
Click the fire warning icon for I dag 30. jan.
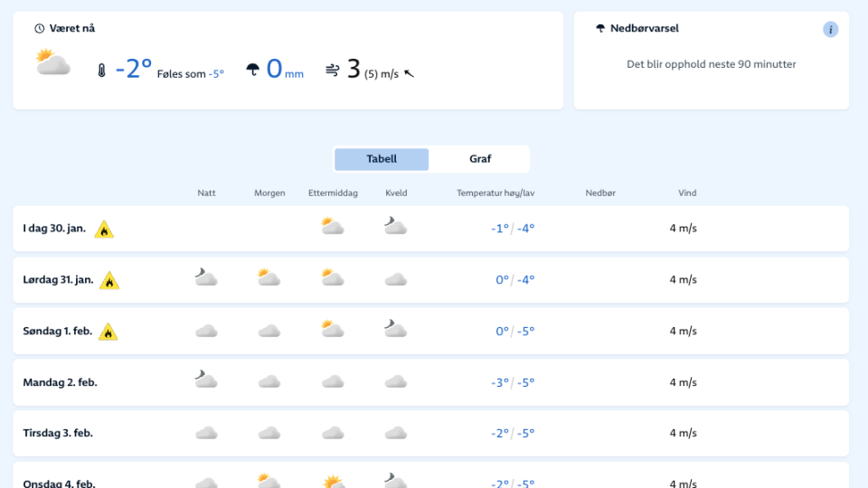(x=104, y=230)
